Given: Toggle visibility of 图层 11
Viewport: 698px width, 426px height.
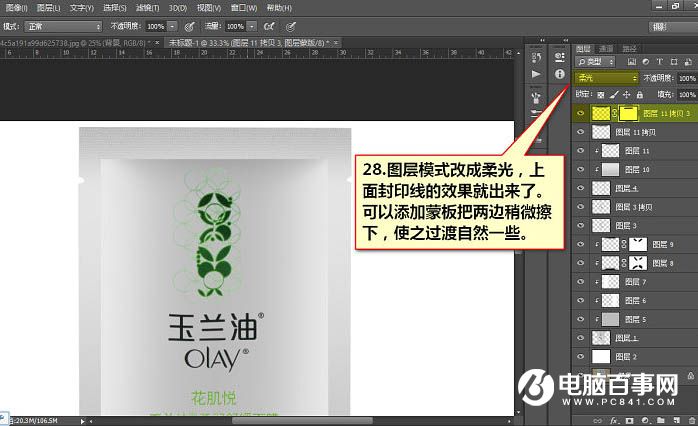Looking at the screenshot, I should click(580, 151).
